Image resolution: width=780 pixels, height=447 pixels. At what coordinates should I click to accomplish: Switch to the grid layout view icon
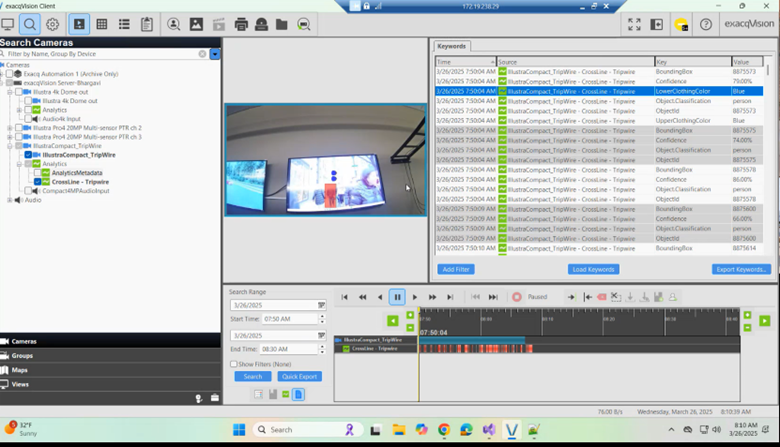click(101, 24)
